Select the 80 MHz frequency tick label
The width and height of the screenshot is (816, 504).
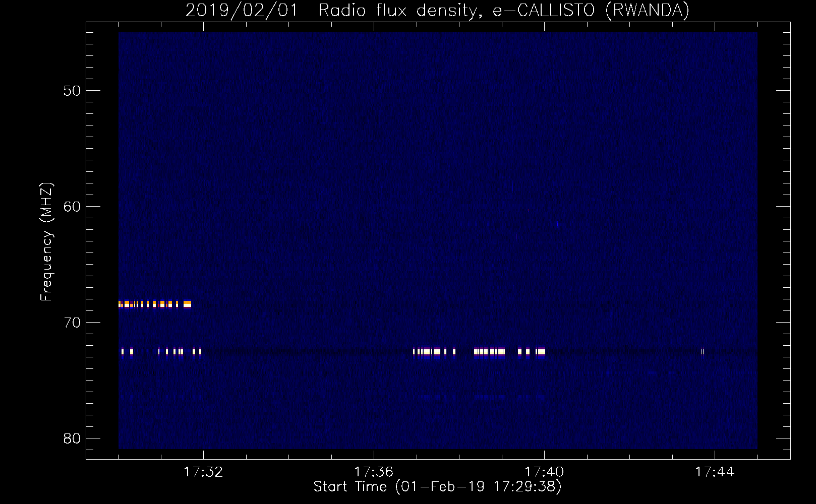(72, 438)
